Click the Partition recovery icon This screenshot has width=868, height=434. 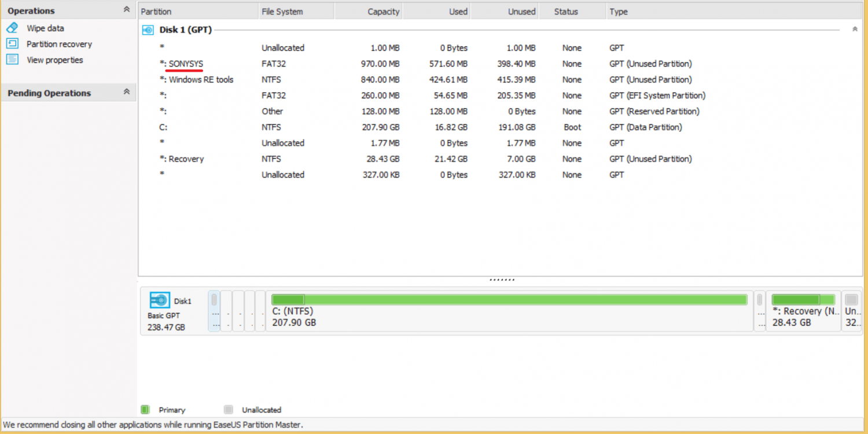click(12, 44)
